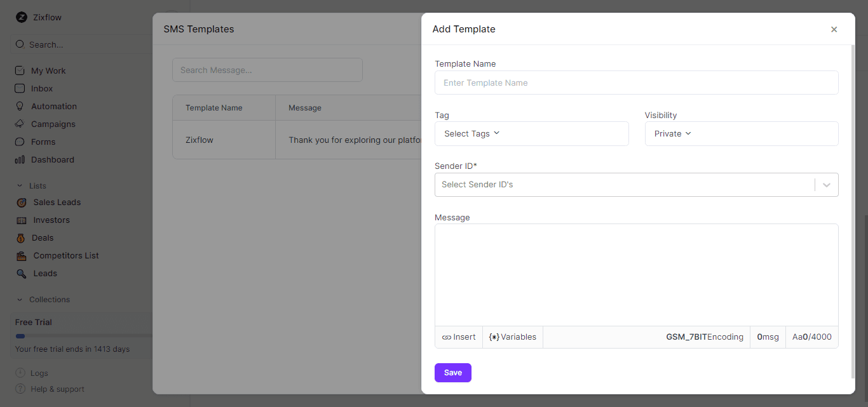Select the Forms icon
The width and height of the screenshot is (868, 407).
(x=20, y=142)
